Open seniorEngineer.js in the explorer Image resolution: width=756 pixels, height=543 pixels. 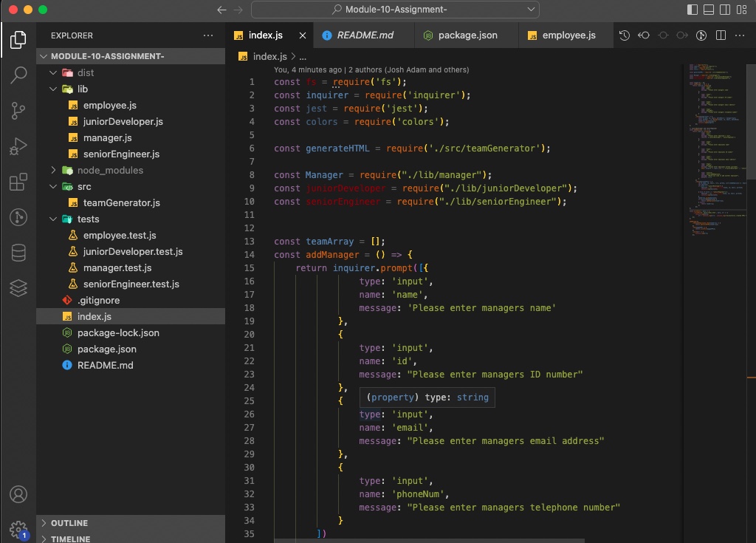[131, 154]
